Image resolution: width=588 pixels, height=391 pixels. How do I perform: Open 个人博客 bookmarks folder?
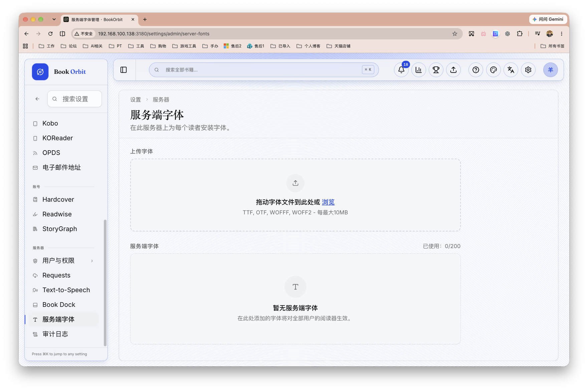[x=309, y=46]
